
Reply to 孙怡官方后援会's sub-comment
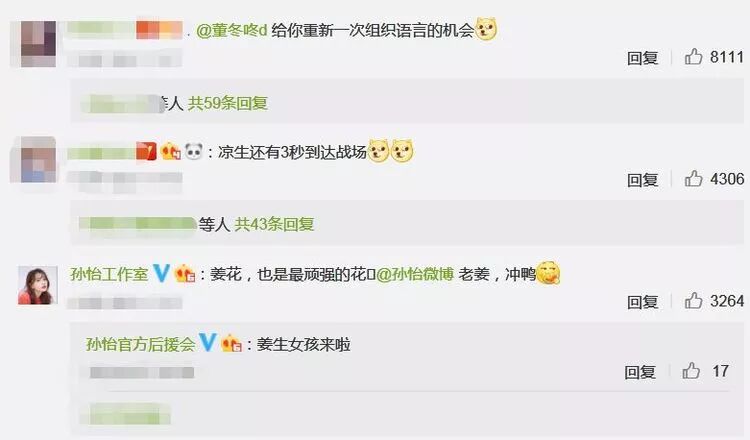[x=640, y=372]
